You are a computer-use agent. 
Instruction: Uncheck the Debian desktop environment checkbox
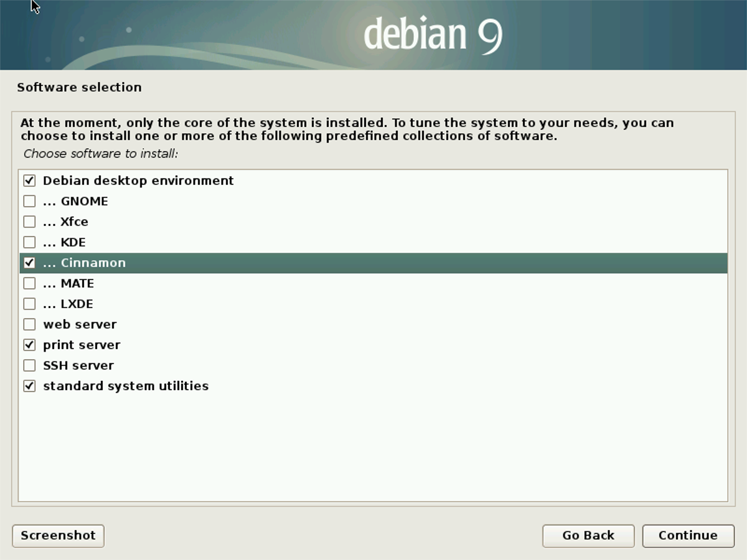coord(29,181)
